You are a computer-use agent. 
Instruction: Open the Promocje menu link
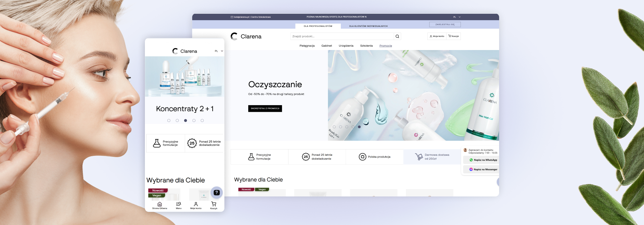pos(386,46)
